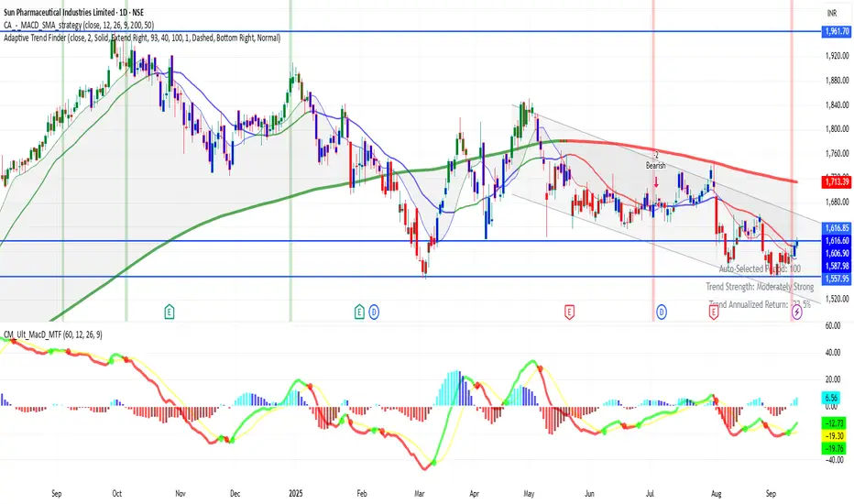Screen dimensions: 854x504
Task: Click the Dec label on the time axis
Action: click(235, 494)
